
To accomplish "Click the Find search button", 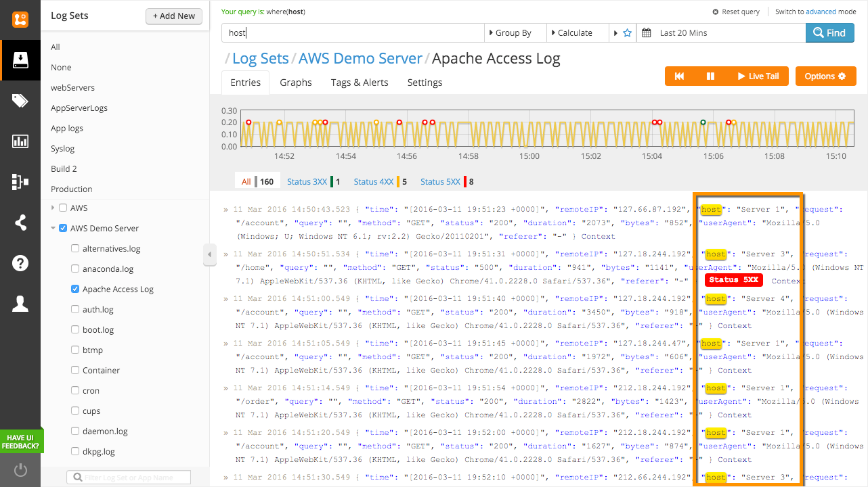I will (x=829, y=32).
